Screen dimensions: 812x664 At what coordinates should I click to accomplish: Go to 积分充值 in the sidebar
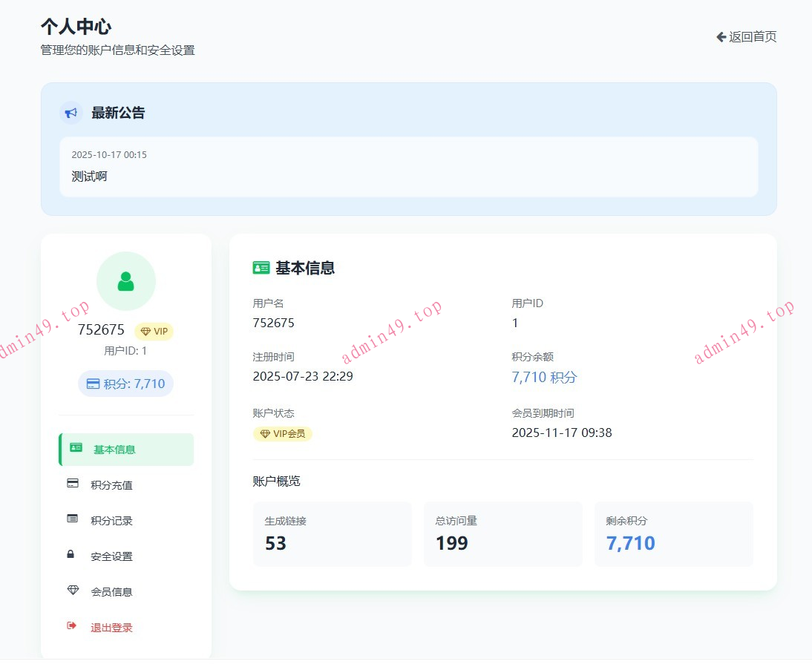(111, 485)
